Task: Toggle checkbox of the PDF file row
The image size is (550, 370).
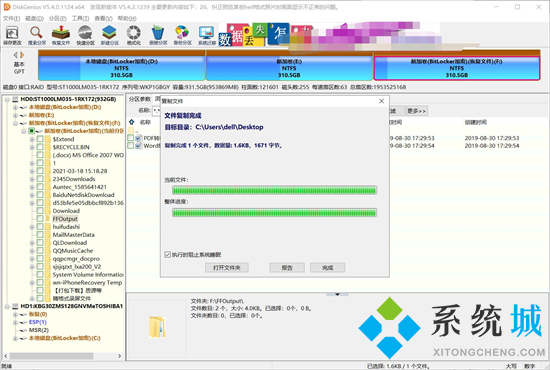Action: pyautogui.click(x=130, y=138)
